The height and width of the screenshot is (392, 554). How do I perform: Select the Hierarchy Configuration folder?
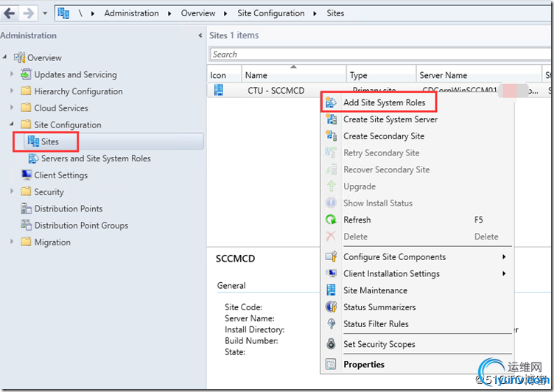click(78, 91)
